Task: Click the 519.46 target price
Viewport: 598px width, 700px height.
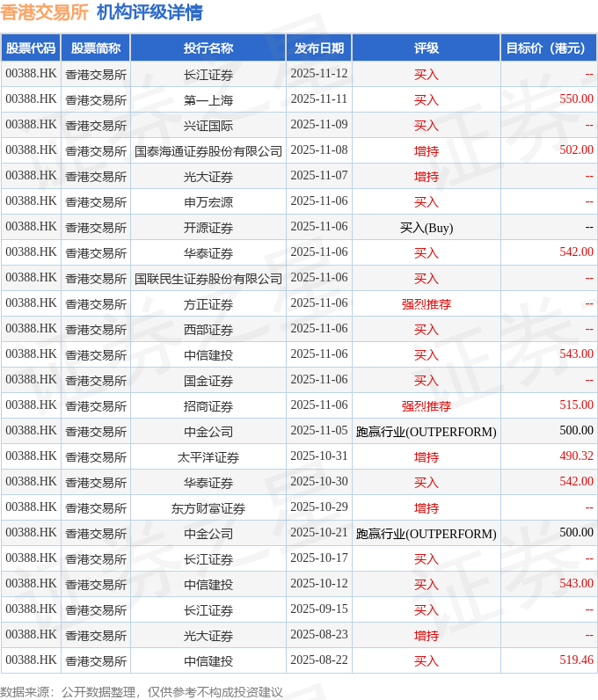Action: (x=576, y=660)
